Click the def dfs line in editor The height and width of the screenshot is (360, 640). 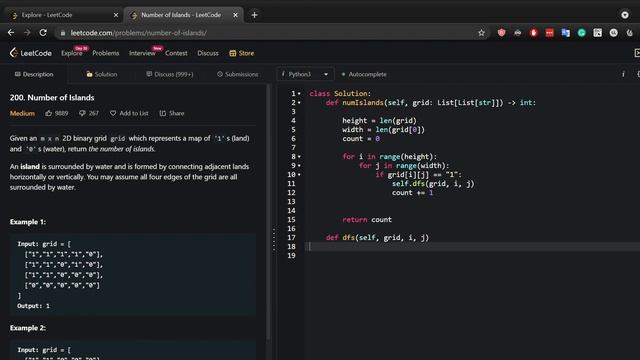(378, 238)
